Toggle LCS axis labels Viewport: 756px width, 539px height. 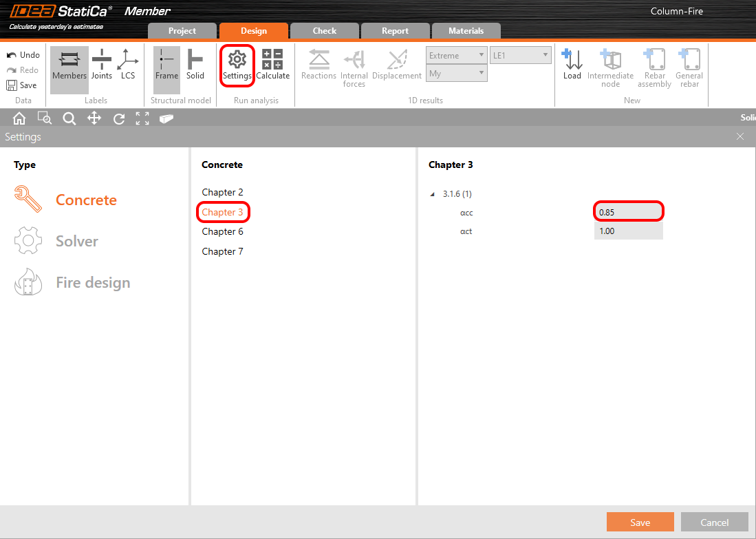click(128, 65)
